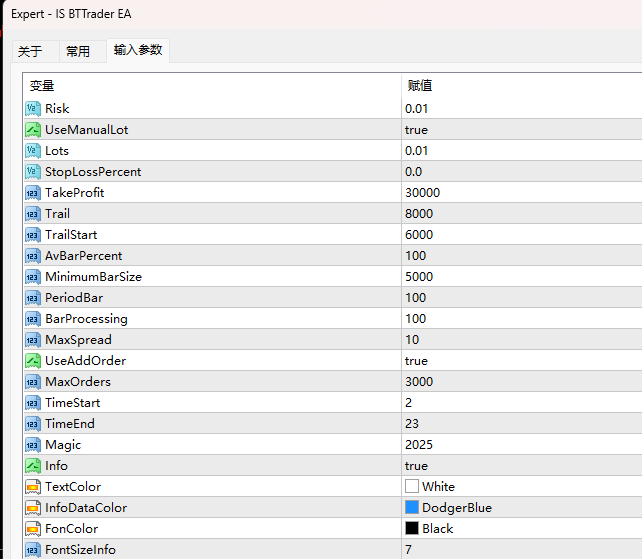Select the MaxSpread variable name
The height and width of the screenshot is (559, 642).
pyautogui.click(x=78, y=340)
